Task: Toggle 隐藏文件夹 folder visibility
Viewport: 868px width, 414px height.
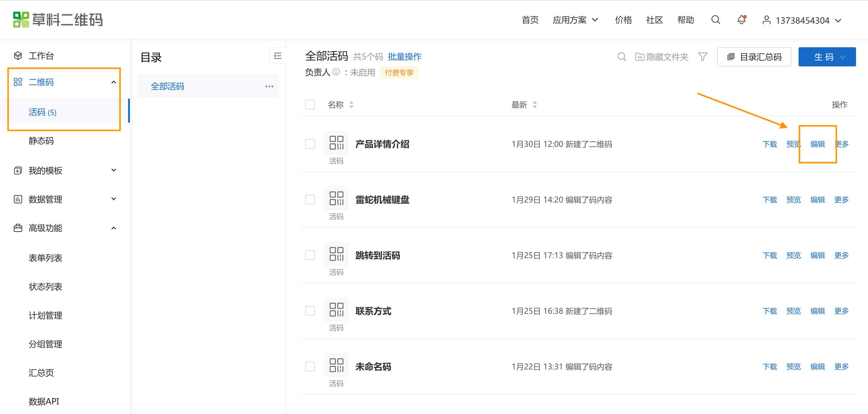Action: click(x=661, y=57)
